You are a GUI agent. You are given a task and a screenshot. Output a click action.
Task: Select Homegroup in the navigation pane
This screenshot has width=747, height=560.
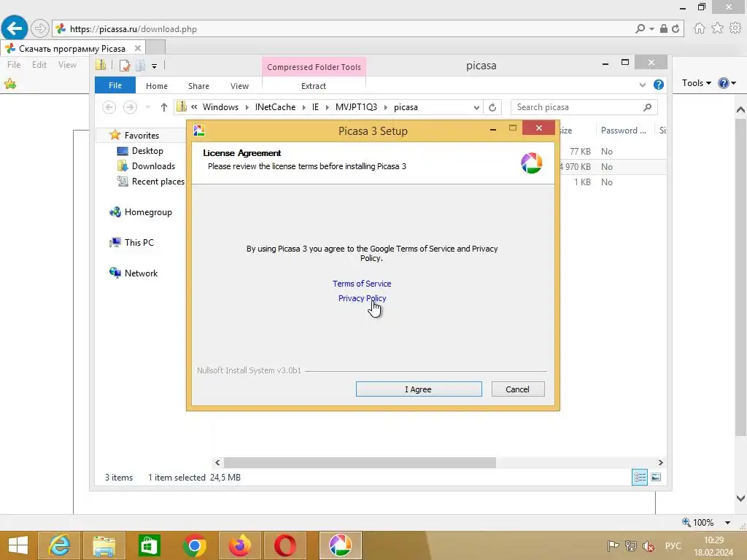148,212
